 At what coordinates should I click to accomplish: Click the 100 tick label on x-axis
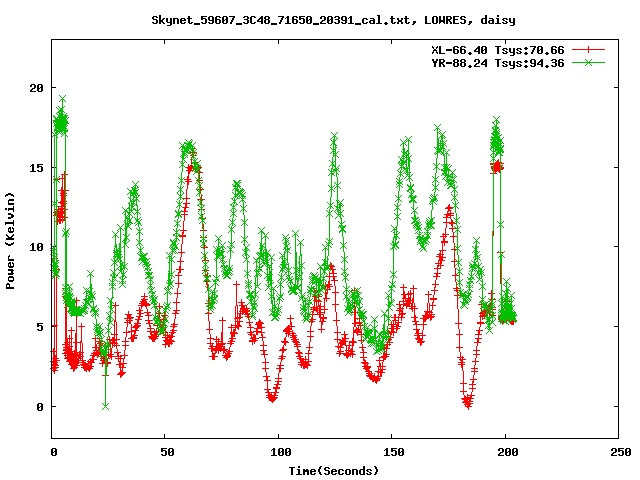pyautogui.click(x=279, y=452)
